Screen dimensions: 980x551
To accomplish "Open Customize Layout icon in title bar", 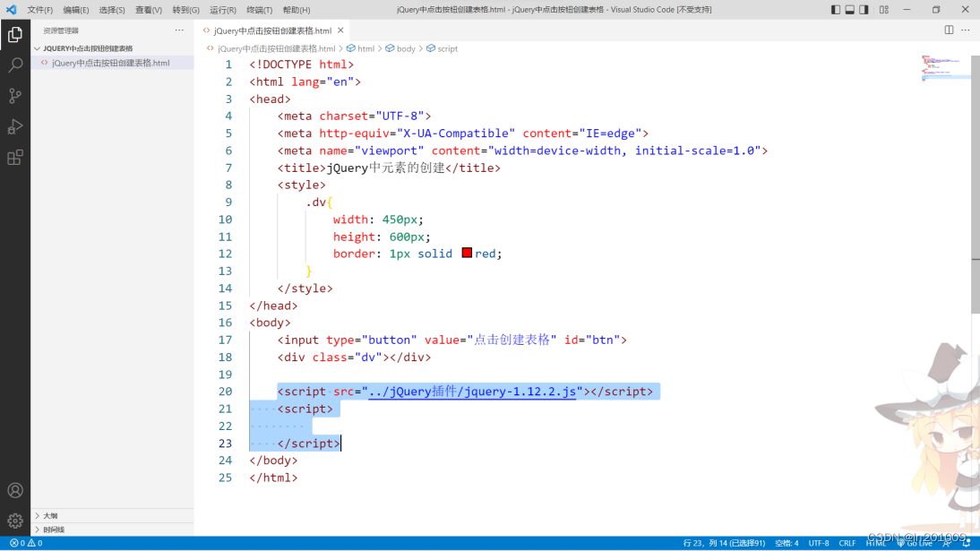I will tap(884, 9).
